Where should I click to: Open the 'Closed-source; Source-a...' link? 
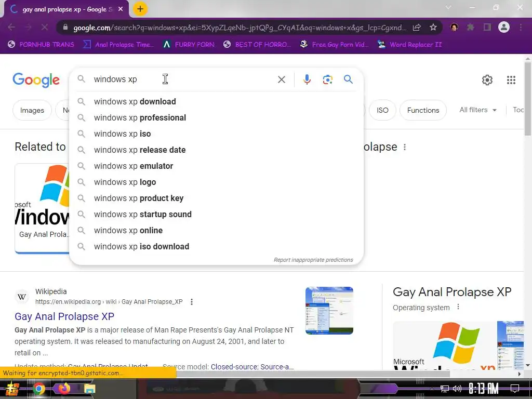[252, 367]
